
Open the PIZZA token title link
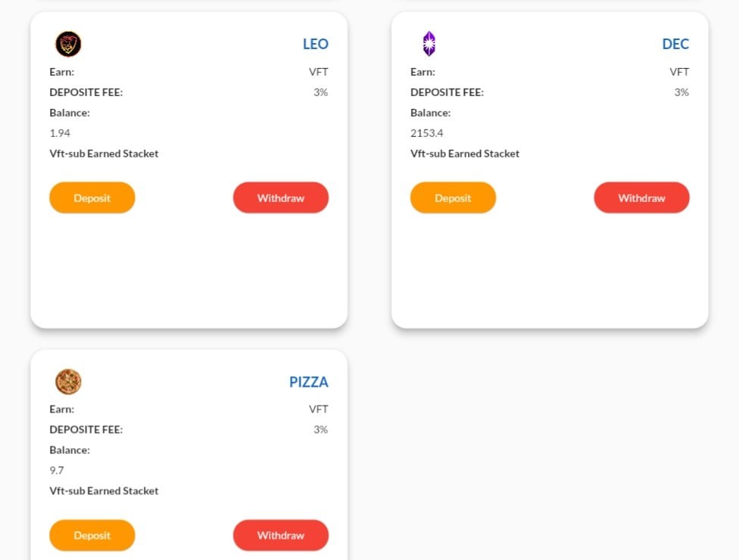[309, 381]
